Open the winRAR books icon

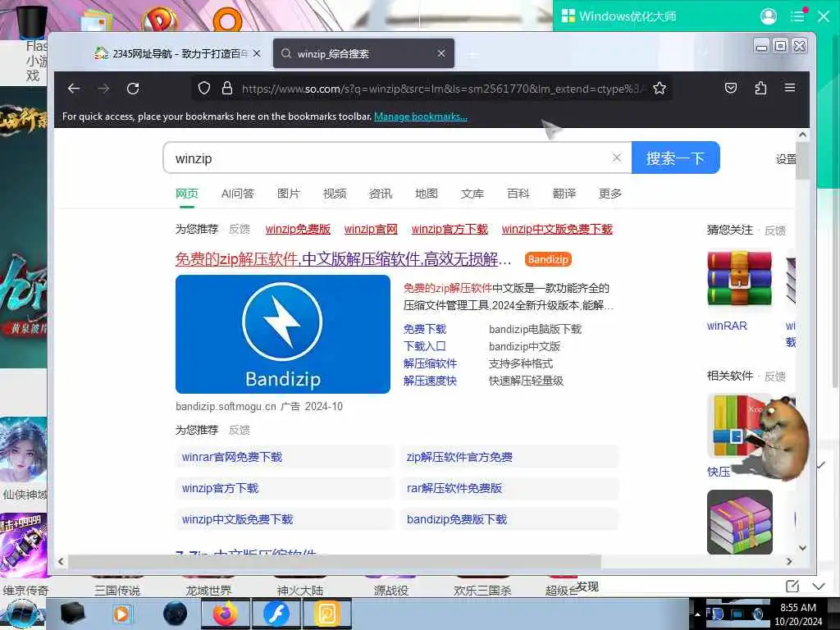(739, 279)
